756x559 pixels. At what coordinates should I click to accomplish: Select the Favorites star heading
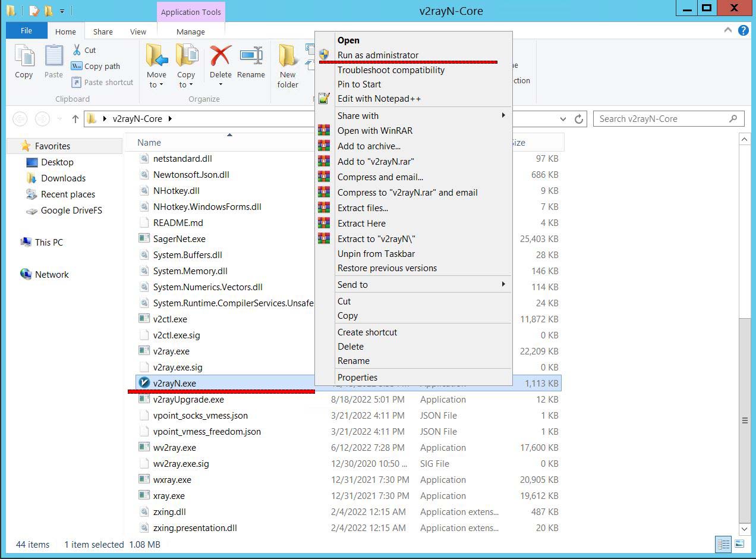(25, 146)
